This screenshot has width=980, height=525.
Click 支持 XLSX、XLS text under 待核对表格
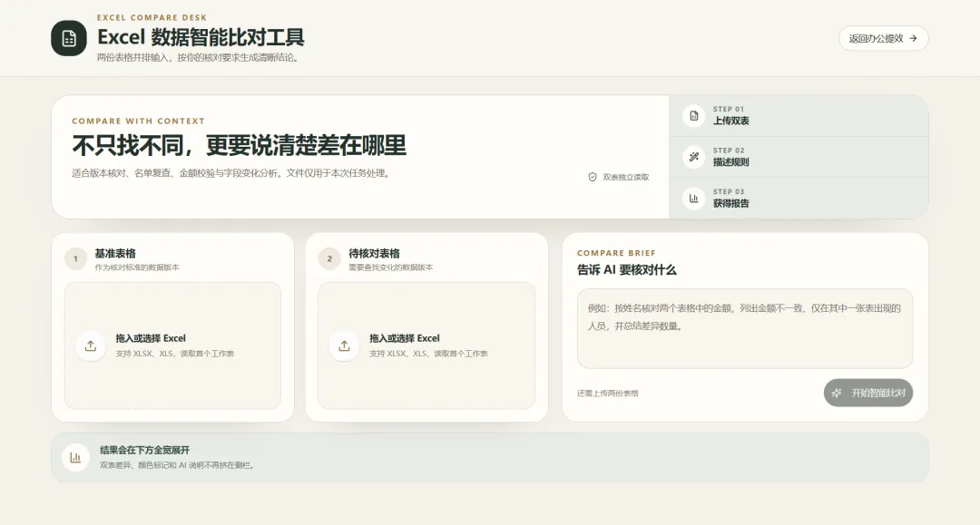pos(428,354)
